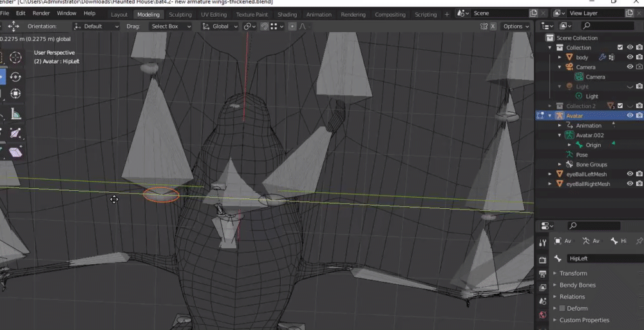Open the Drag Select Box dropdown
The width and height of the screenshot is (644, 330).
pos(170,26)
